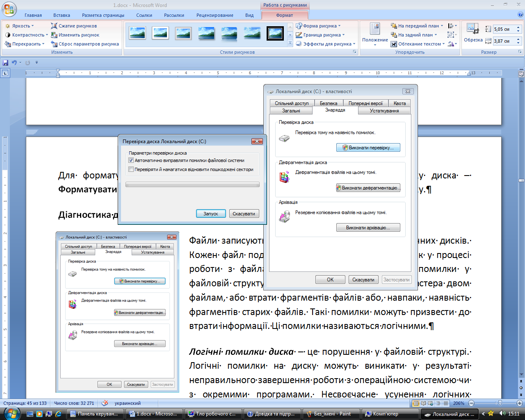This screenshot has height=420, width=525.
Task: Select Загальні tab in large properties dialog
Action: [x=291, y=111]
